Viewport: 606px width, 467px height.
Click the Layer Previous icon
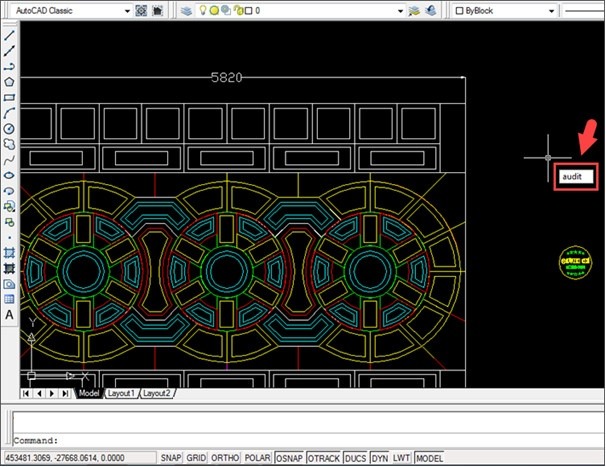431,10
